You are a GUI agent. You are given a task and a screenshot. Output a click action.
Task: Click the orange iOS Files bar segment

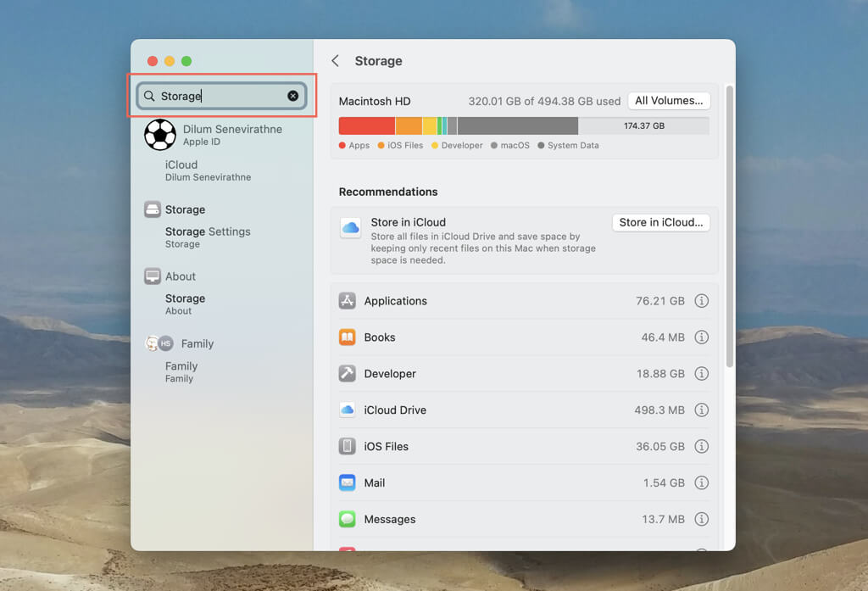(x=409, y=125)
